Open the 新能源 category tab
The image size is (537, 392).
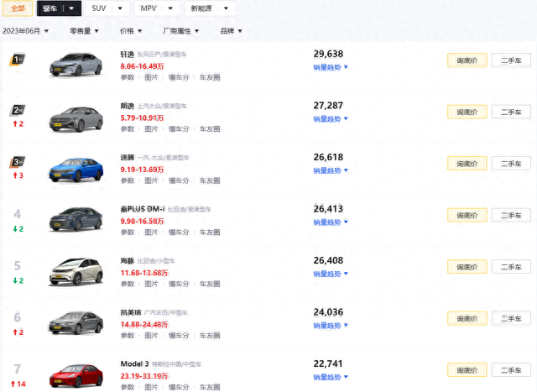tap(201, 8)
